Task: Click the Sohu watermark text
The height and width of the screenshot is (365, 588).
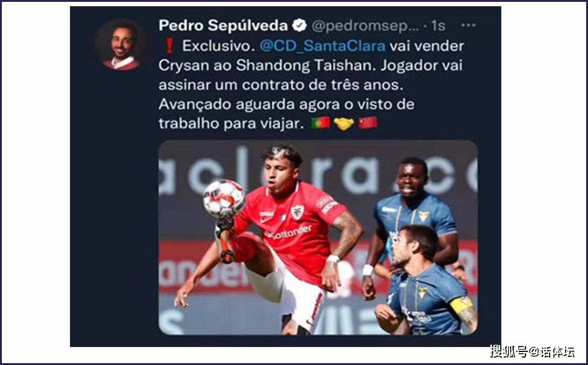Action: point(532,351)
